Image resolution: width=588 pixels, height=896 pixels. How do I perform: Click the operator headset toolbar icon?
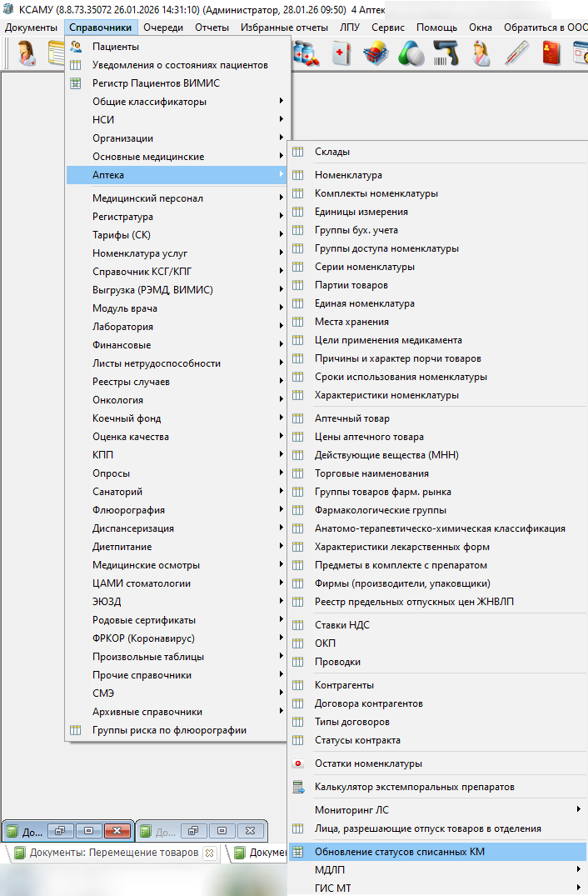coord(27,53)
